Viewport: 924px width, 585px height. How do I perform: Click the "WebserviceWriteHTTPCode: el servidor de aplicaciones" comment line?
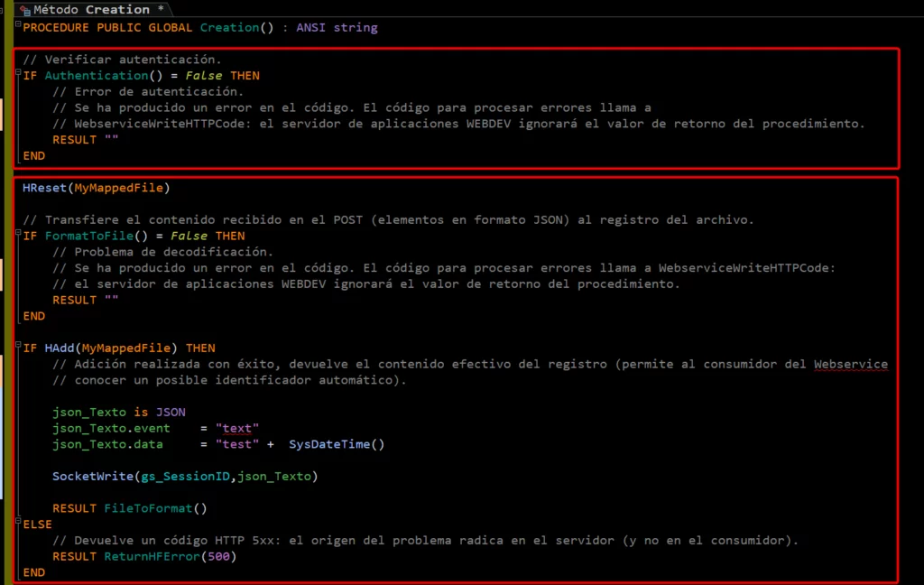[x=458, y=124]
